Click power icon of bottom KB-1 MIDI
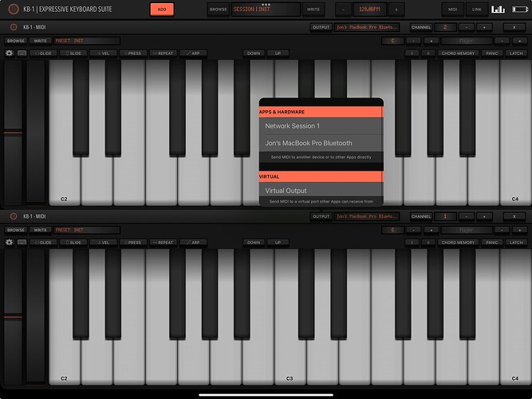This screenshot has height=399, width=532. 12,216
